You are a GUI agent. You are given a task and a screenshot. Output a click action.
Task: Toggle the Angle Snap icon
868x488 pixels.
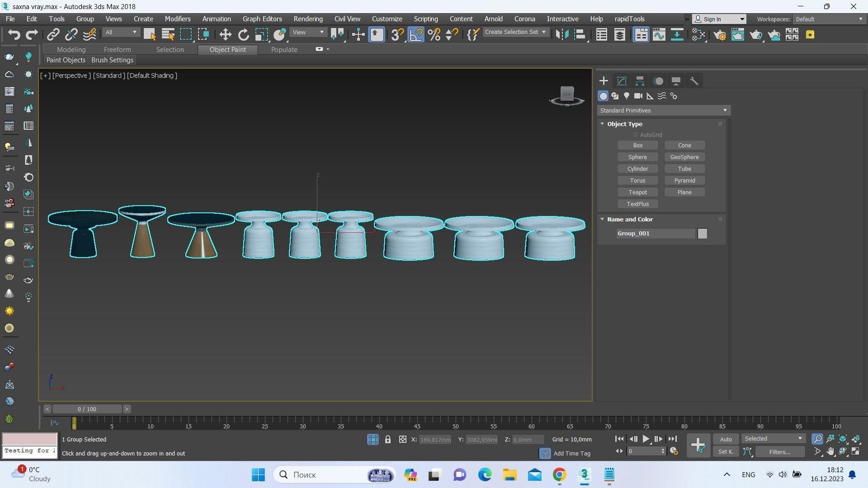pyautogui.click(x=416, y=35)
